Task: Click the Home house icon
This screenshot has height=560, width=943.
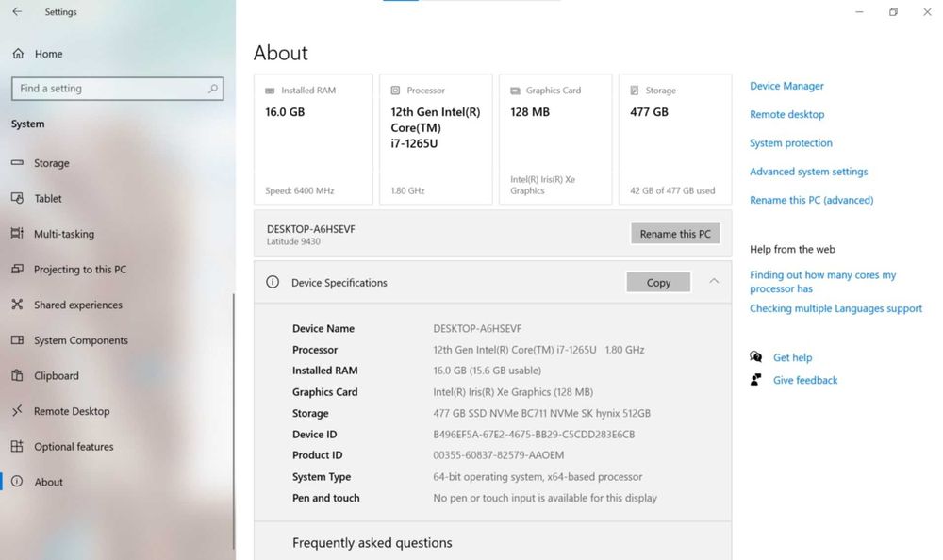Action: (x=18, y=54)
